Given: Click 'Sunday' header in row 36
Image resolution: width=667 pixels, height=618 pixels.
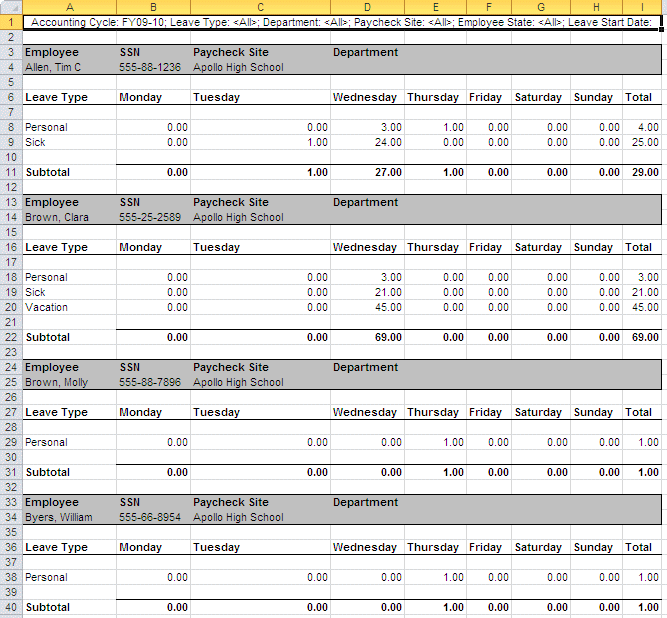Looking at the screenshot, I should tap(593, 547).
